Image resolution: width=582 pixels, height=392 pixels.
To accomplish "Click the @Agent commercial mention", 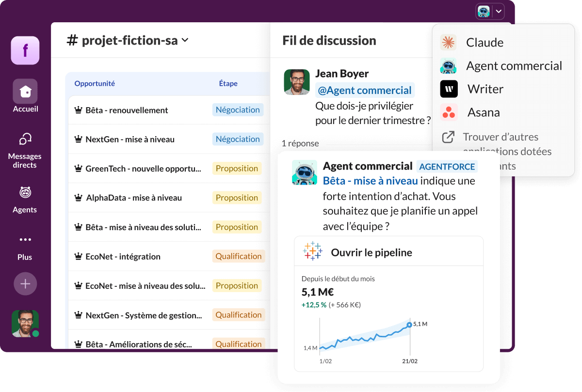I will (365, 90).
